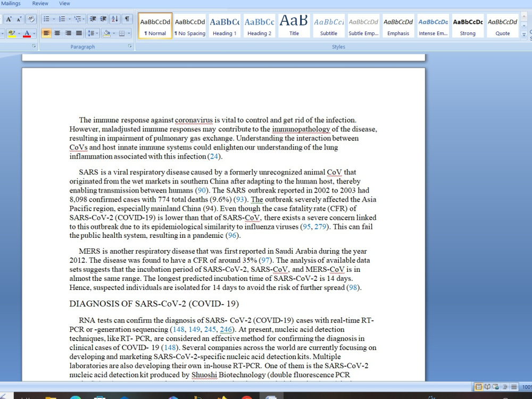Follow citation link 24

click(214, 156)
